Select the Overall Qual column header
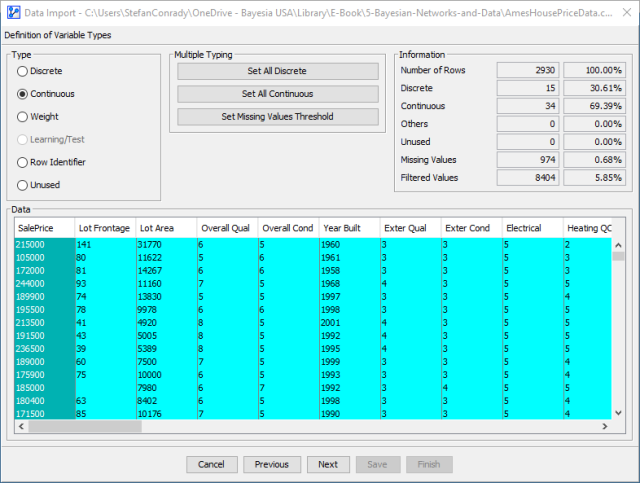Viewport: 640px width, 483px height. tap(228, 228)
